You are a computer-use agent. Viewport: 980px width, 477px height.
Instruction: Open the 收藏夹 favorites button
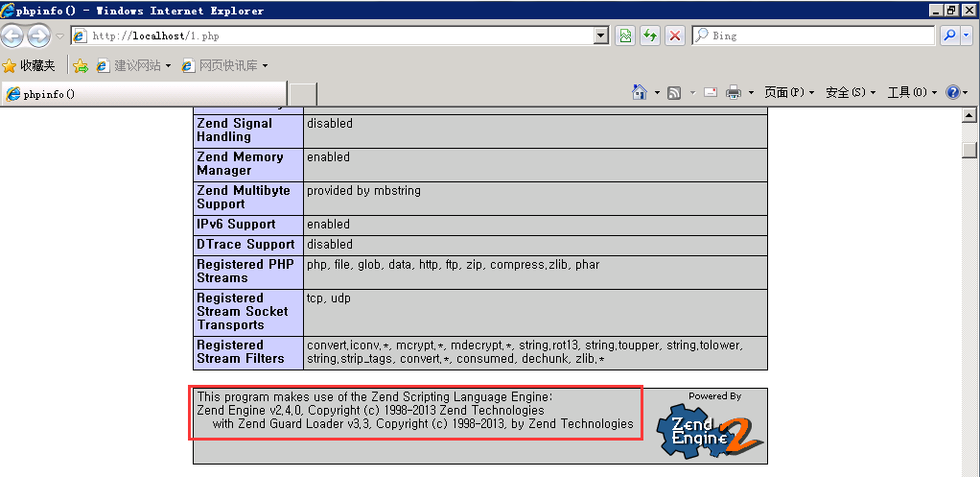pos(30,65)
